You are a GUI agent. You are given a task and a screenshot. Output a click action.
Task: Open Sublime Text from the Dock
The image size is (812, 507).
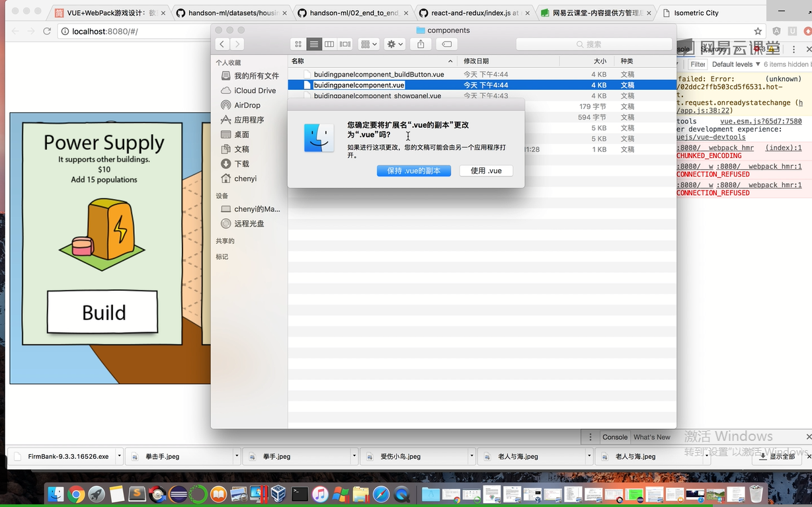(x=137, y=494)
